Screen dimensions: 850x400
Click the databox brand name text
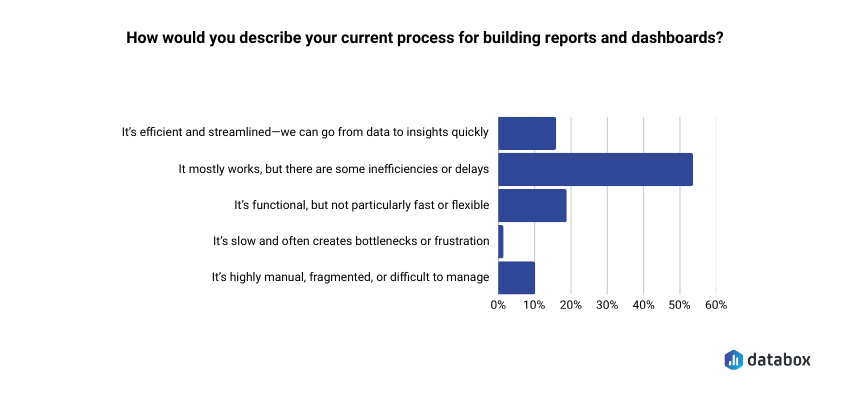point(777,359)
